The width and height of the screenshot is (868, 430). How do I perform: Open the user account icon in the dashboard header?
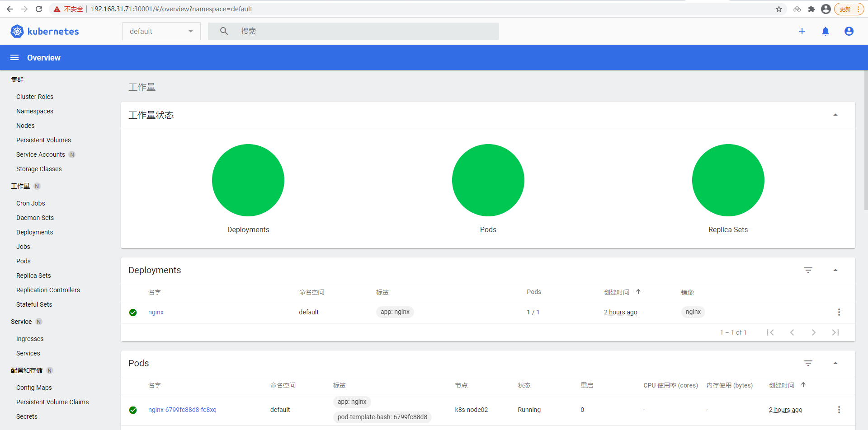coord(849,31)
